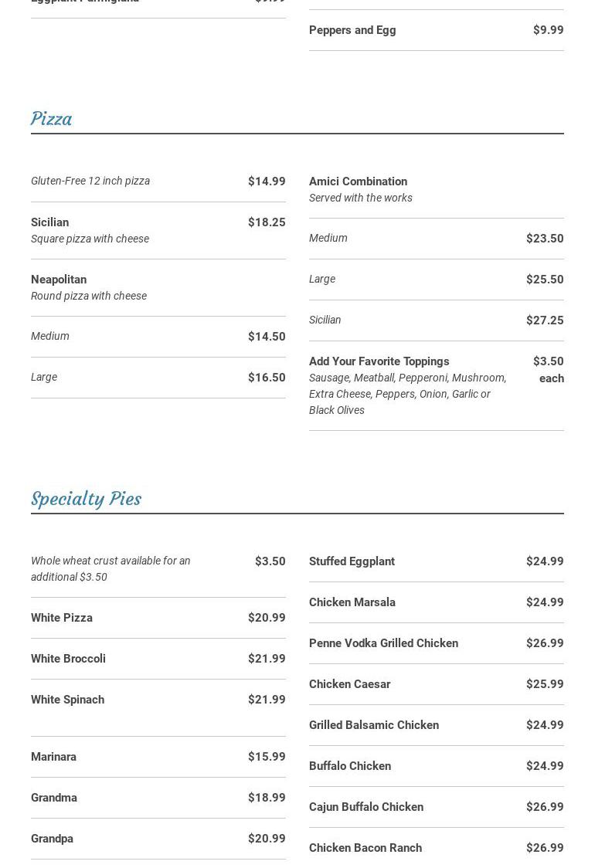Select the Marinara pie item
Image resolution: width=595 pixels, height=868 pixels.
click(x=53, y=757)
